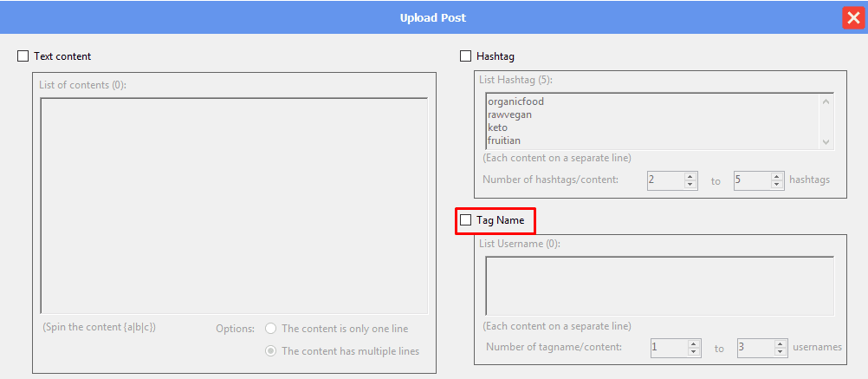Image resolution: width=868 pixels, height=379 pixels.
Task: Increase minimum number of hashtags per content
Action: [690, 176]
